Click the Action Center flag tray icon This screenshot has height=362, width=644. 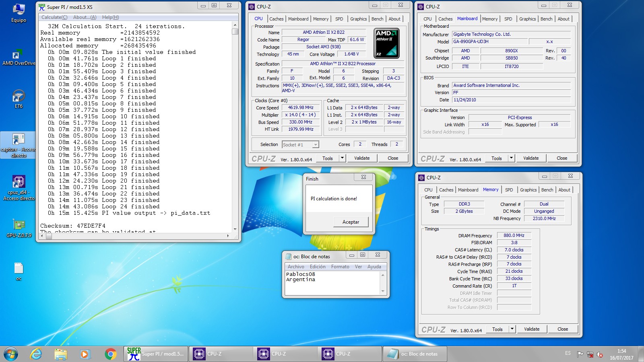pyautogui.click(x=580, y=354)
